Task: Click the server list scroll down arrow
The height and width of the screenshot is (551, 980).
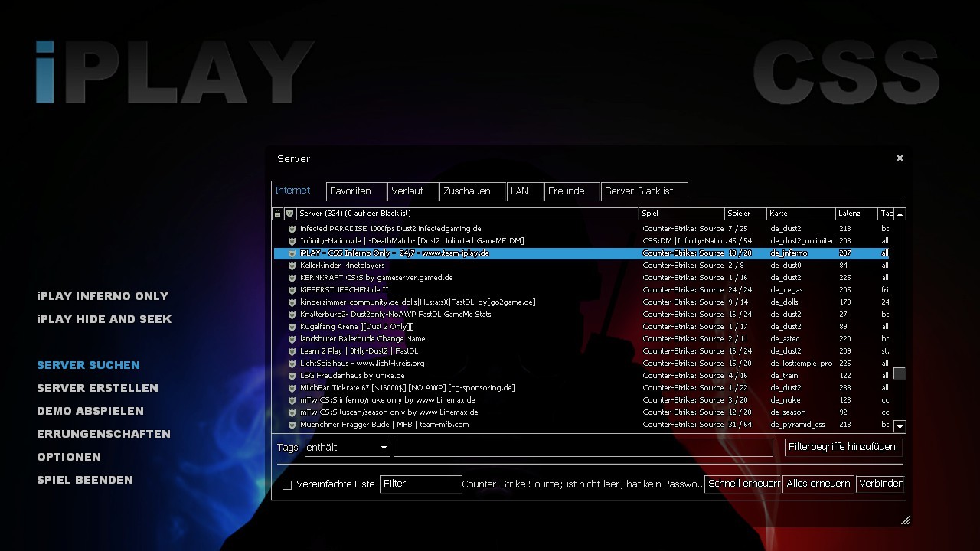Action: click(x=900, y=426)
